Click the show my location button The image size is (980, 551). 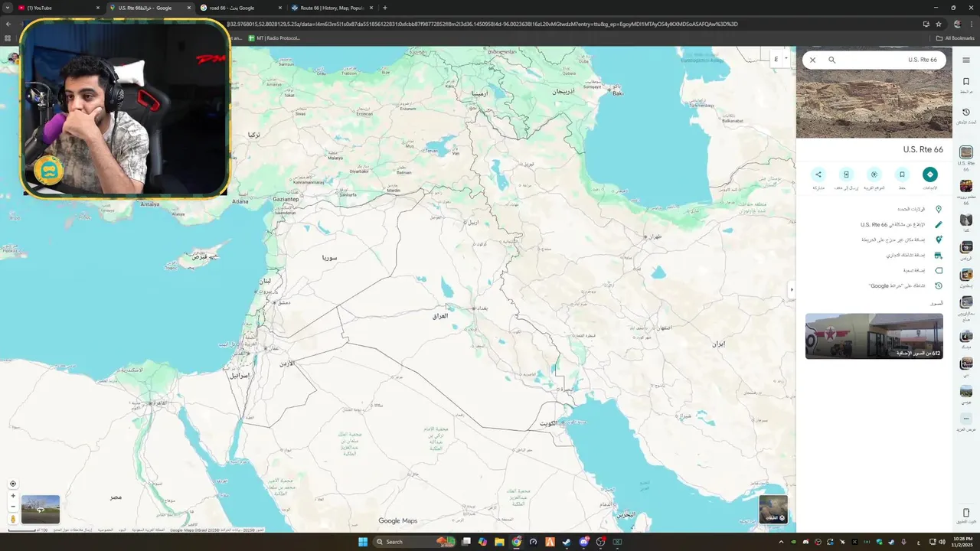pyautogui.click(x=13, y=484)
